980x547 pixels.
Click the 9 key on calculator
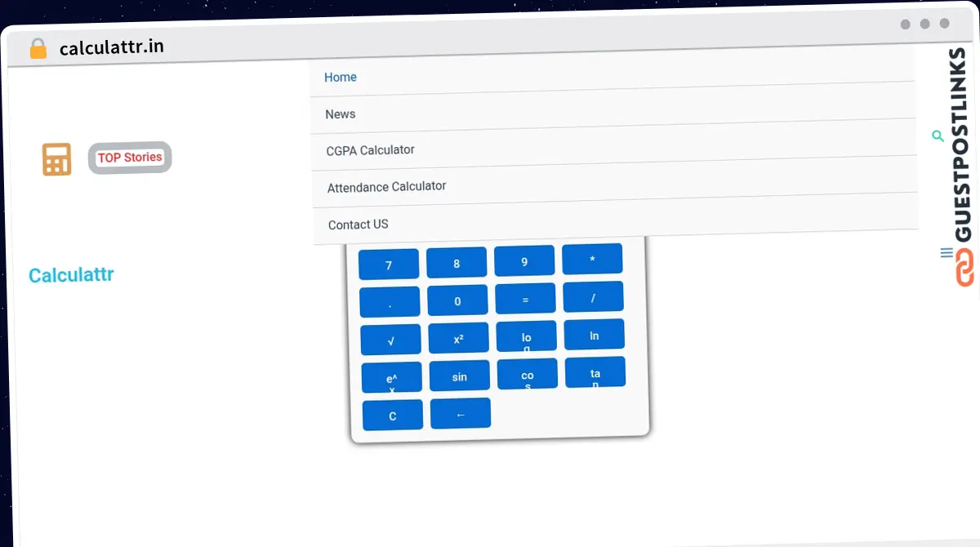[524, 261]
